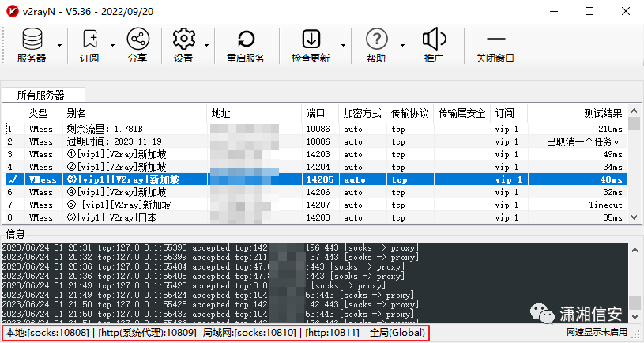
Task: Click the v2rayN title bar logo icon
Action: [13, 11]
